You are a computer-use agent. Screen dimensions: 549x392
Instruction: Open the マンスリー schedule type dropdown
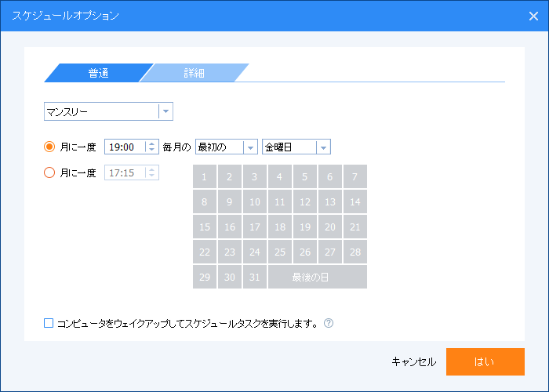(x=108, y=111)
